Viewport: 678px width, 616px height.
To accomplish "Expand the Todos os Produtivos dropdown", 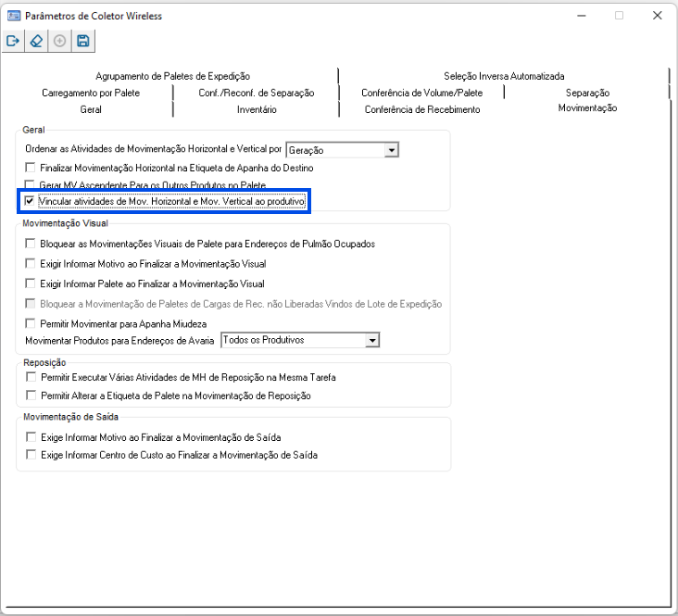I will [372, 341].
